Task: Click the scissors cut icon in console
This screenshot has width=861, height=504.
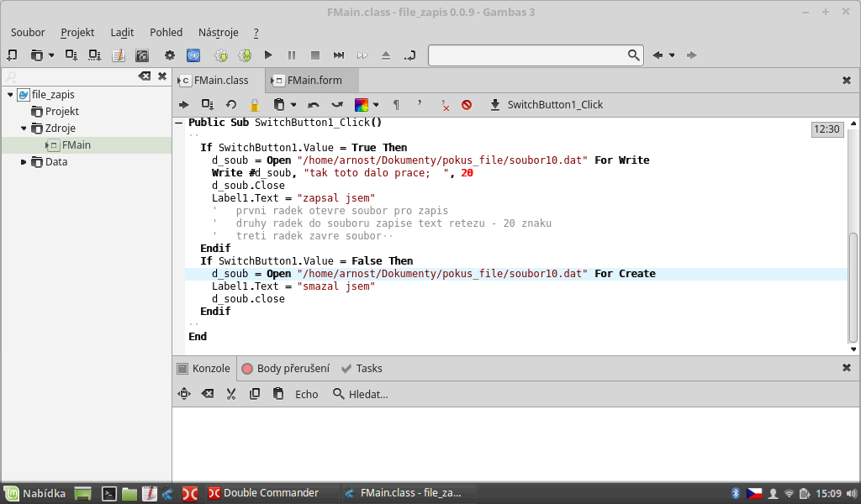Action: (x=231, y=393)
